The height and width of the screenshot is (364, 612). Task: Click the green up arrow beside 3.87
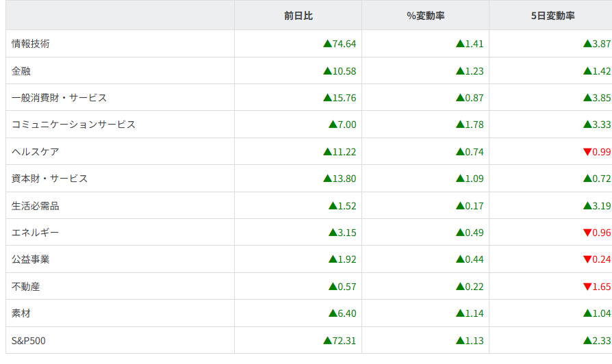(x=587, y=44)
